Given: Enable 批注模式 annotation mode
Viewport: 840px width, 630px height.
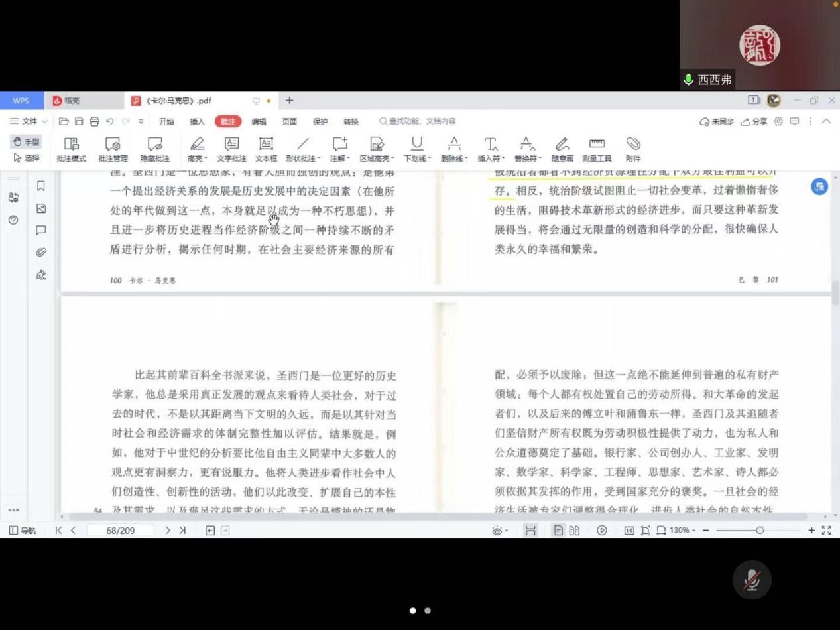Looking at the screenshot, I should click(71, 149).
